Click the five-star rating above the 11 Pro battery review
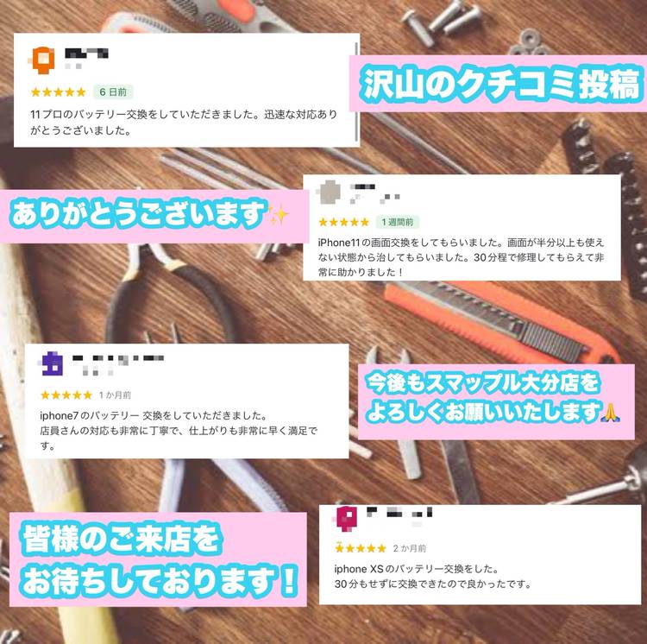647x644 pixels. (x=58, y=92)
